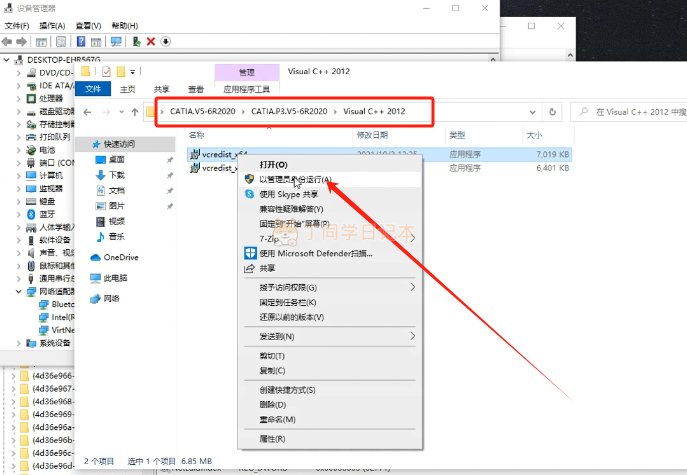Refresh the current folder
687x475 pixels.
click(552, 112)
